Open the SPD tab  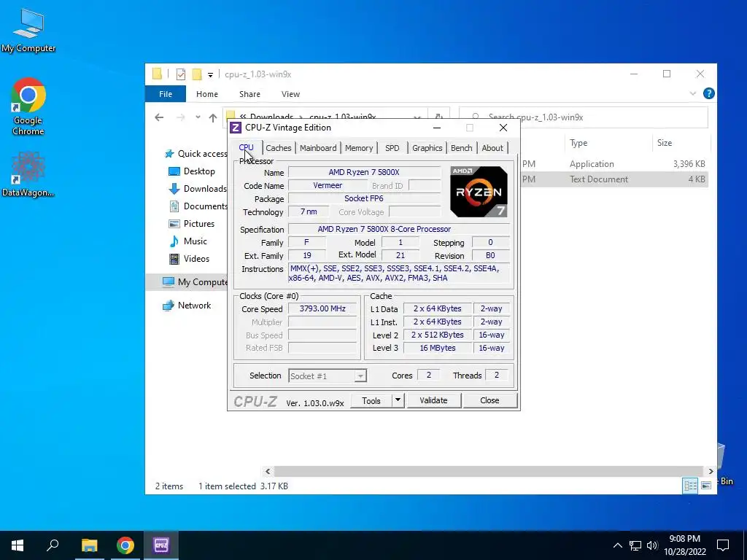point(392,148)
